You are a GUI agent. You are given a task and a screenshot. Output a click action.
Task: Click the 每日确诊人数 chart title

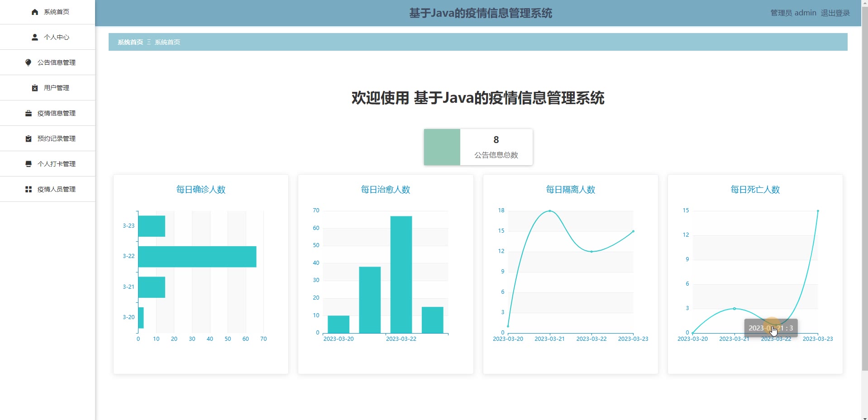pyautogui.click(x=201, y=190)
